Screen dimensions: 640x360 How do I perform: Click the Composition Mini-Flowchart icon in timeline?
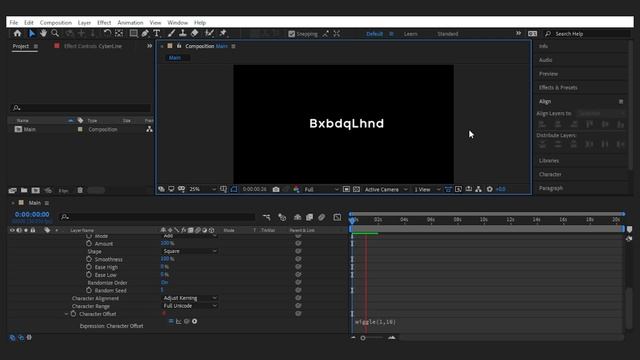coord(267,217)
